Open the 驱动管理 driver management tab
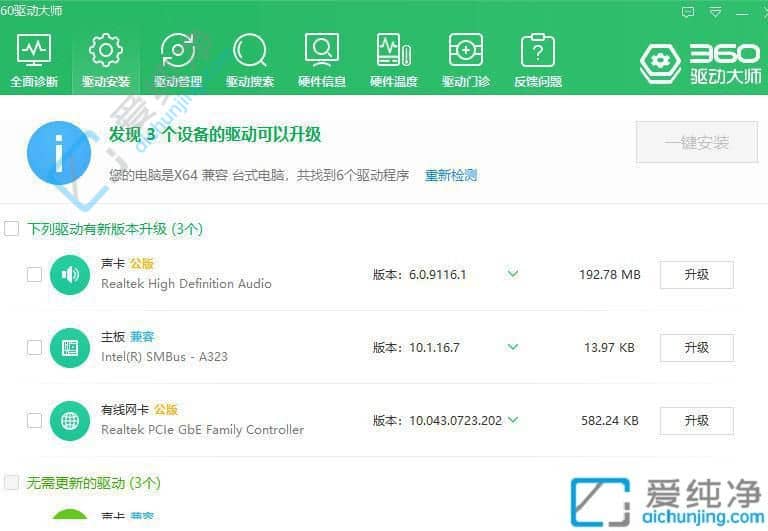 (178, 61)
